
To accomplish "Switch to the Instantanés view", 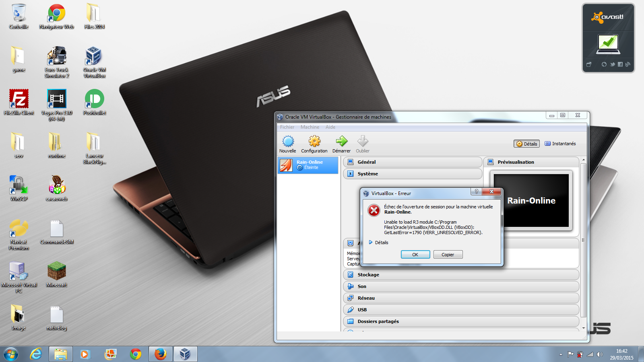I will (560, 144).
